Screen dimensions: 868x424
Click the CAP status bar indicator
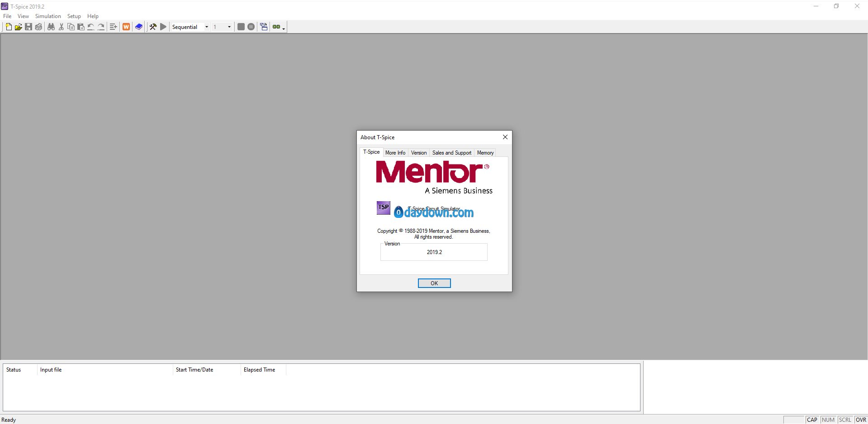(x=812, y=420)
